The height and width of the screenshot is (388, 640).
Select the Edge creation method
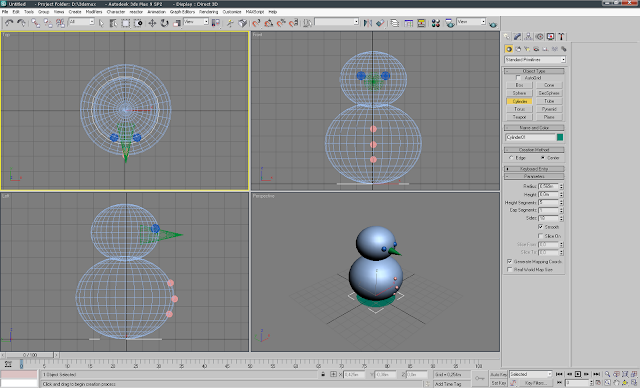(511, 157)
